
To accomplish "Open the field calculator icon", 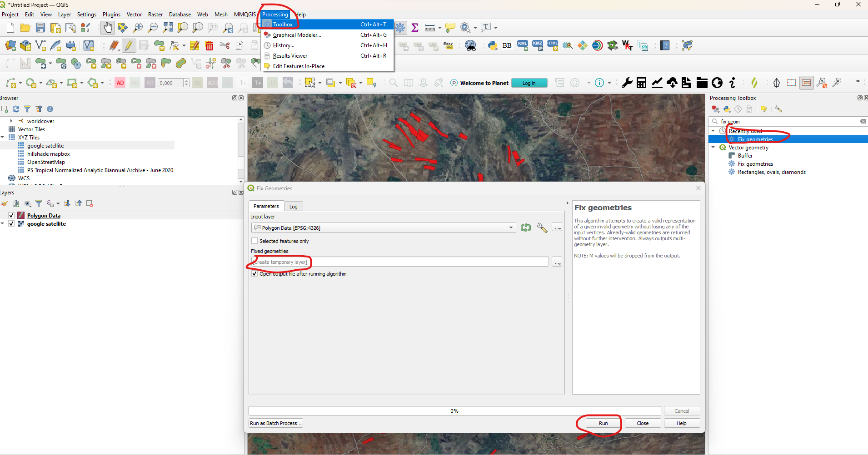I will 641,83.
